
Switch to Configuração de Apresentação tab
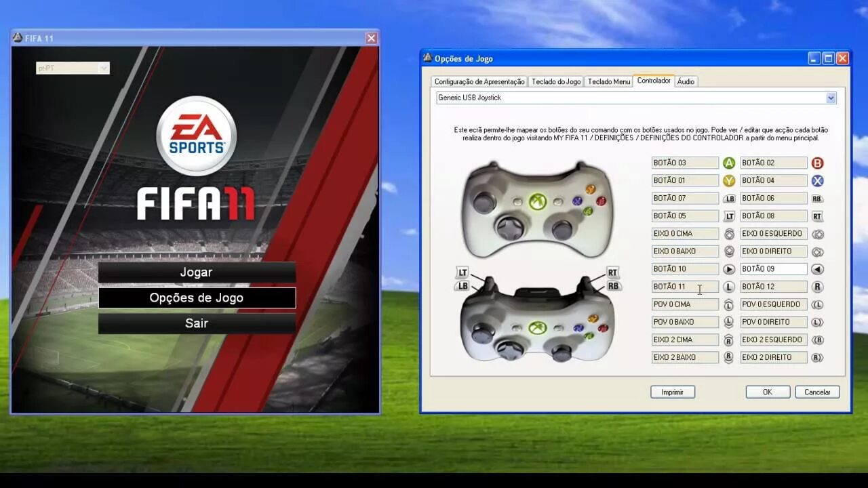pyautogui.click(x=479, y=81)
